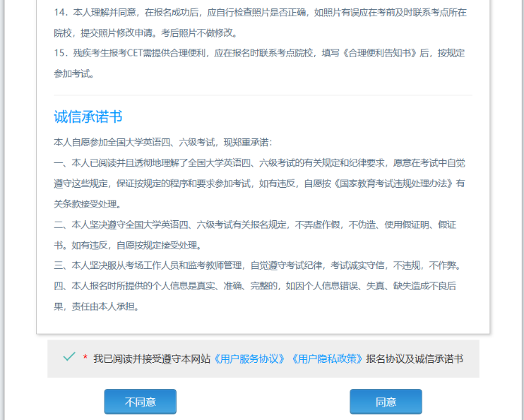Screen dimensions: 524x420
Task: Open the 《用户服务协议》 link
Action: [x=251, y=359]
